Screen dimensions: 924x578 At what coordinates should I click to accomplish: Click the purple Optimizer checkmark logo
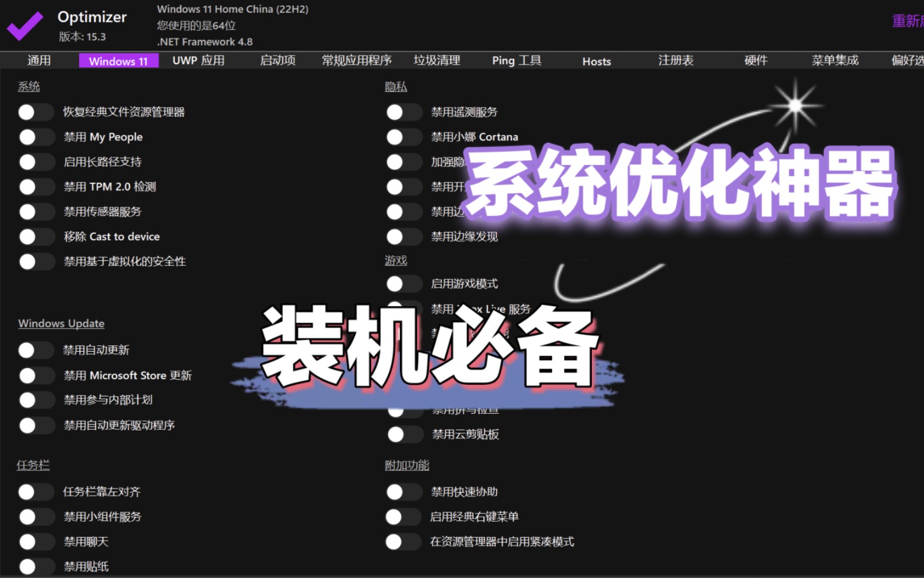(25, 25)
